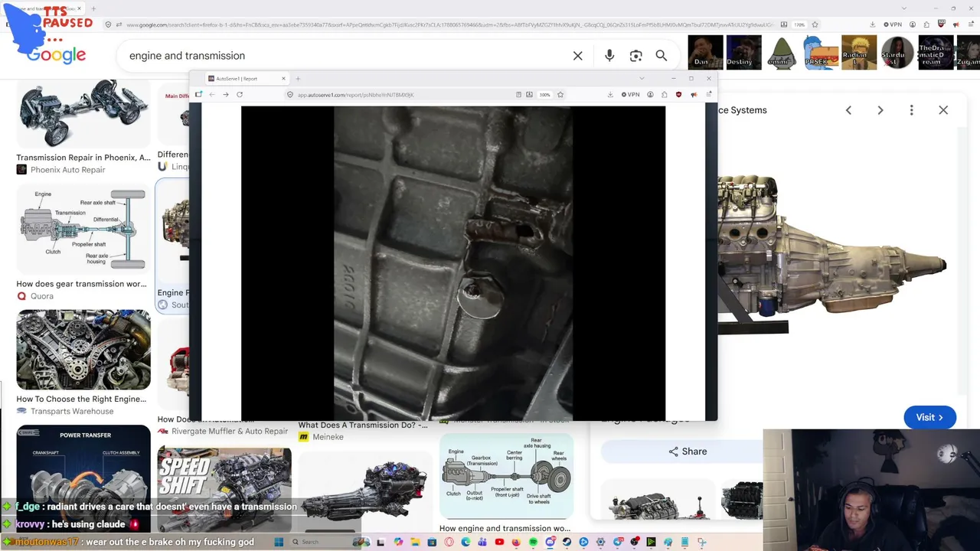Open the PRSEK bookmark tile
980x551 pixels.
(820, 53)
